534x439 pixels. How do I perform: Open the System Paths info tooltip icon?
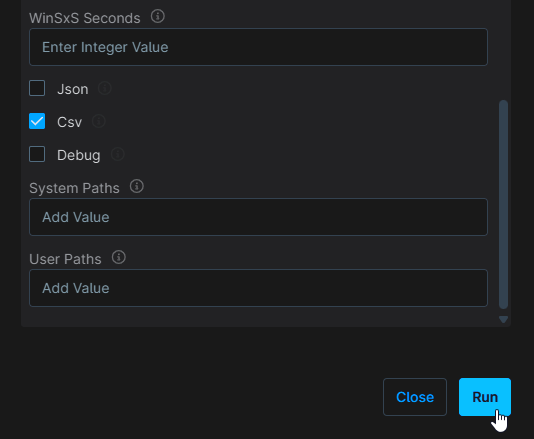click(137, 186)
